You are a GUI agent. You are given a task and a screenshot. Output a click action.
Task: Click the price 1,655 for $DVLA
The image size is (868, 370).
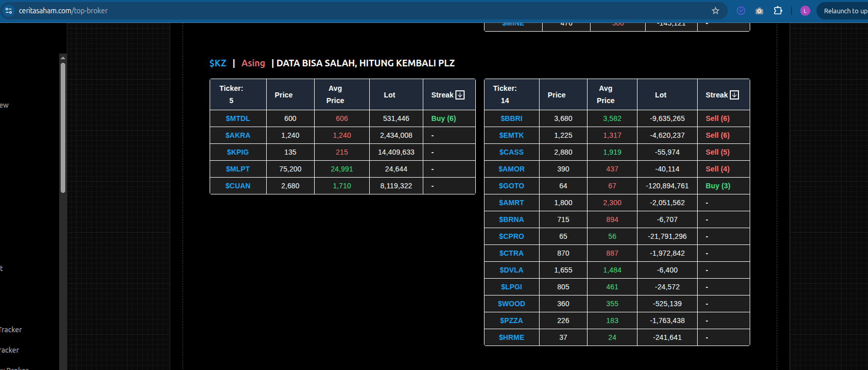pos(563,270)
